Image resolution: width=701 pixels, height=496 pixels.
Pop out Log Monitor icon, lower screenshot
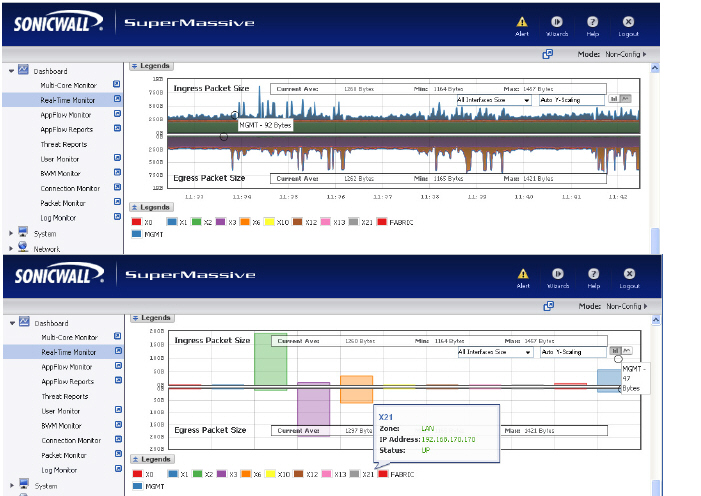118,469
